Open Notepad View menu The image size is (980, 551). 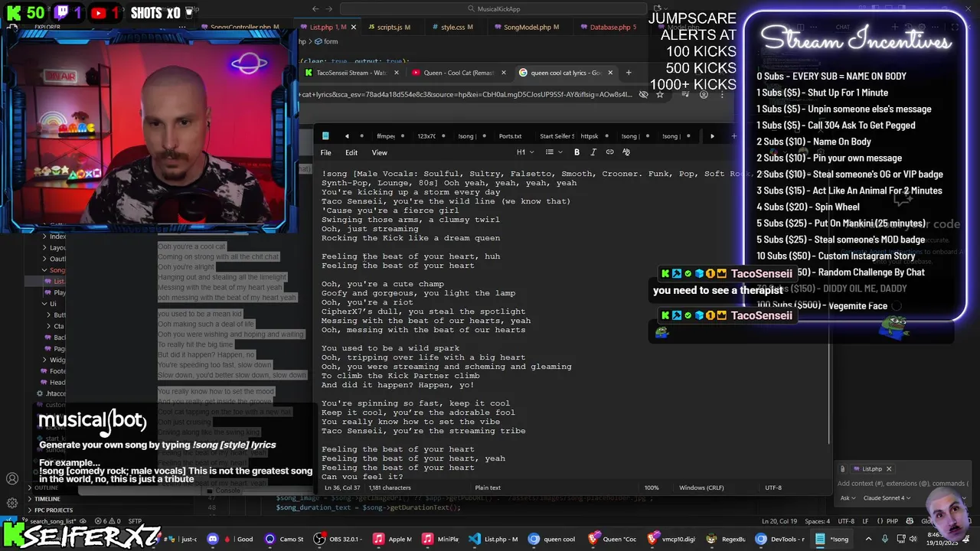[379, 152]
